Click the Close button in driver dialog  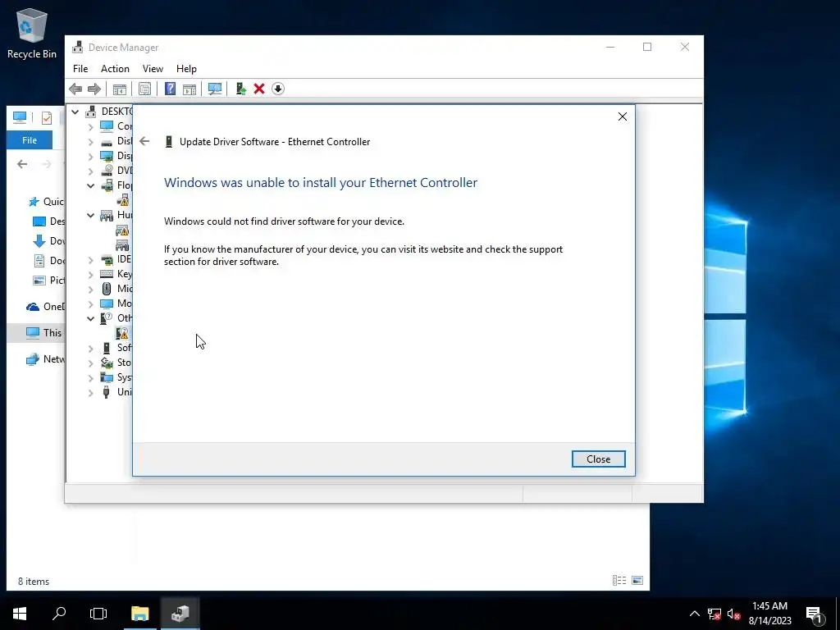click(x=598, y=459)
